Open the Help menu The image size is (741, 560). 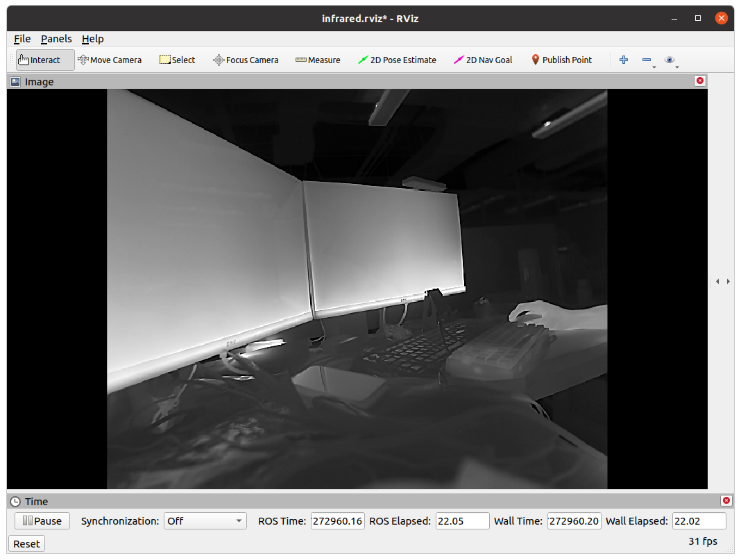click(93, 39)
